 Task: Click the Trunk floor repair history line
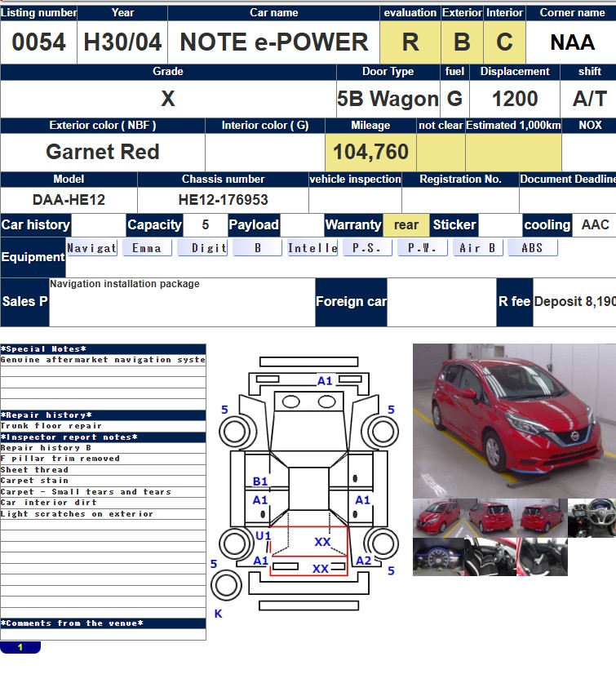(103, 426)
